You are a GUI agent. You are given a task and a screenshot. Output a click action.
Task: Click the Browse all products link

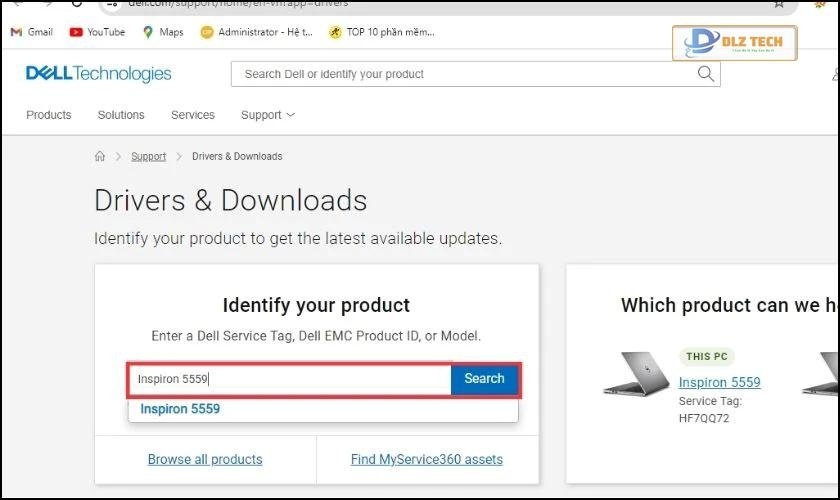(x=205, y=460)
